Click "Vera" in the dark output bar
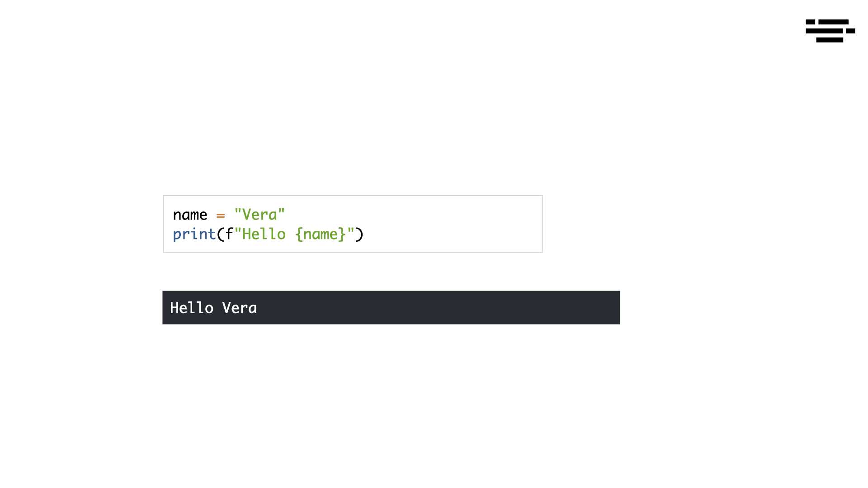The image size is (868, 488). [239, 308]
